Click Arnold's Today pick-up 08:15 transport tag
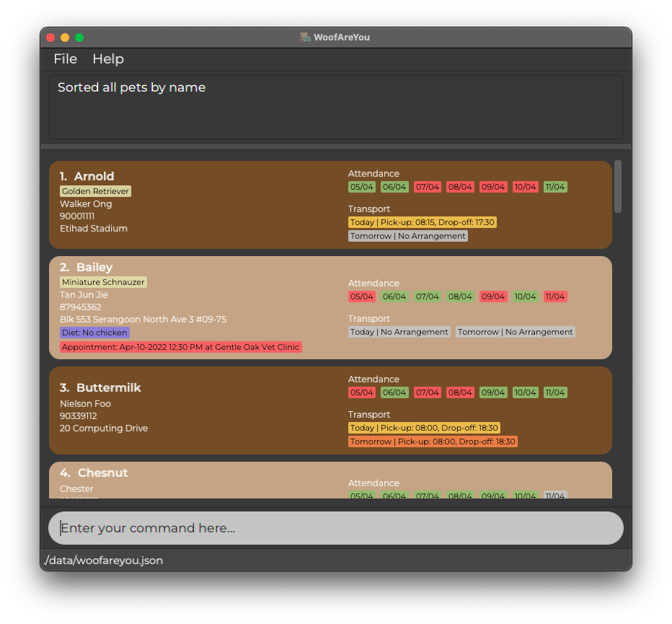 [422, 222]
